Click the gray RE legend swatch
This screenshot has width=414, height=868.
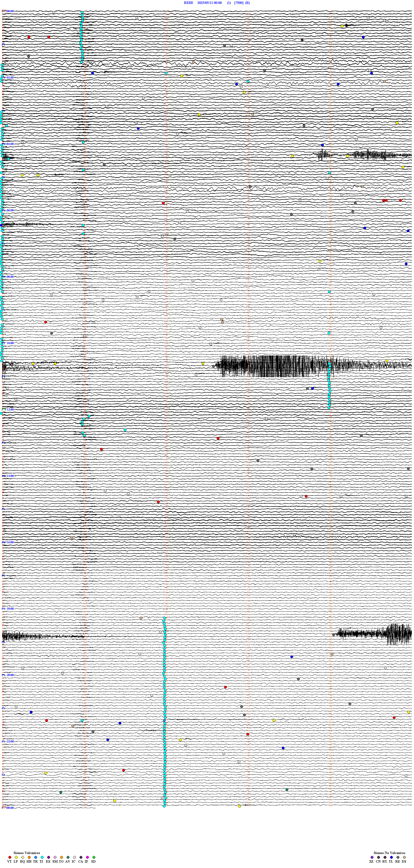[x=398, y=857]
